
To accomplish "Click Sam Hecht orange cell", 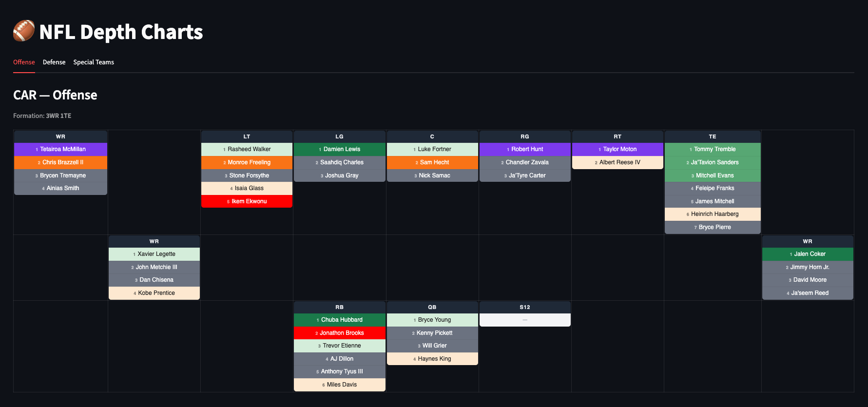I will [x=432, y=162].
